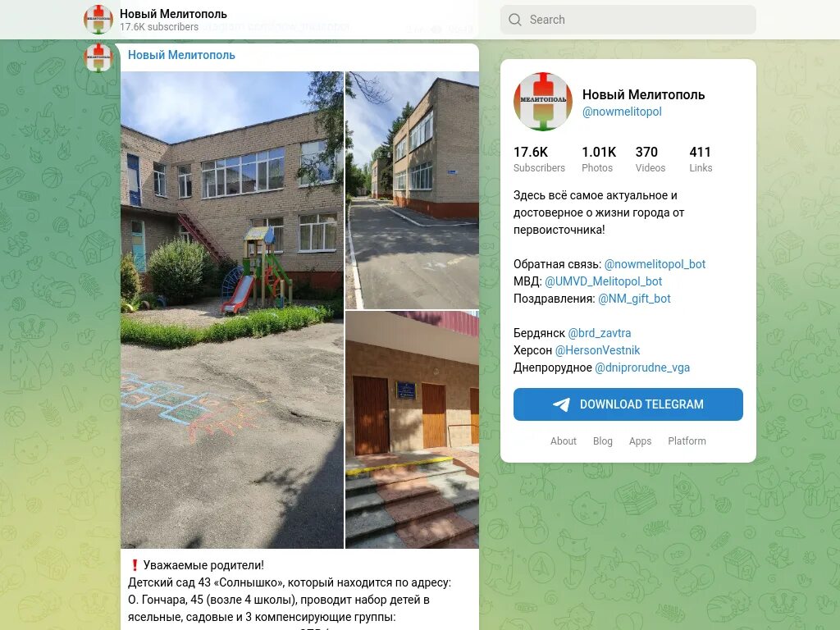840x630 pixels.
Task: Show the 370 Videos counter
Action: click(x=651, y=160)
